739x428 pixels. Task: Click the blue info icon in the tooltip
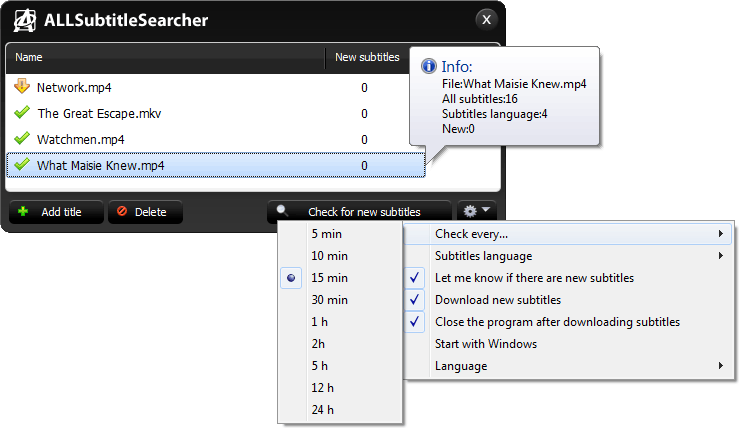coord(428,66)
